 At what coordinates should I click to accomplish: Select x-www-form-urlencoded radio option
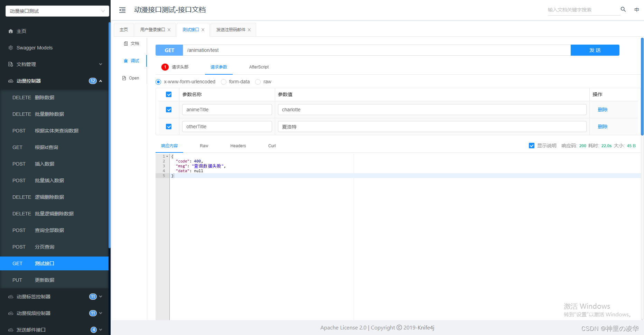coord(158,82)
